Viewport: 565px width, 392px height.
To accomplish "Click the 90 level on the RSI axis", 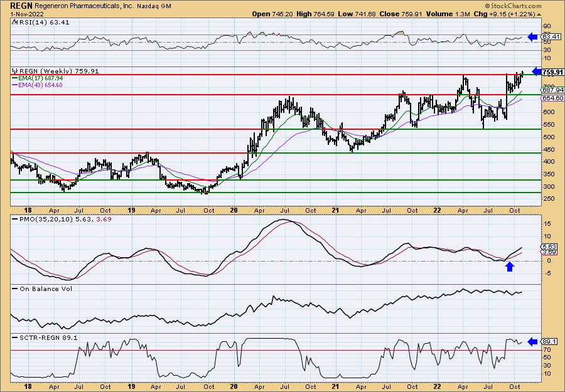I will point(547,26).
